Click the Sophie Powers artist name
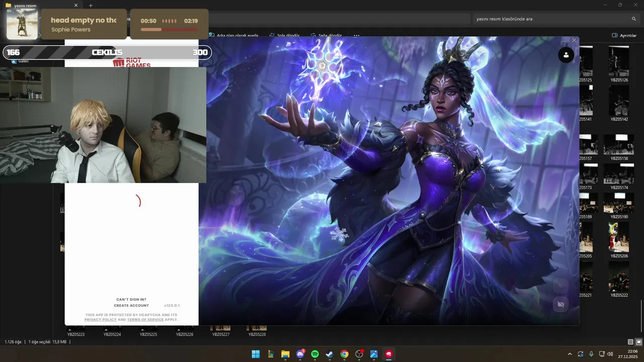 coord(71,30)
